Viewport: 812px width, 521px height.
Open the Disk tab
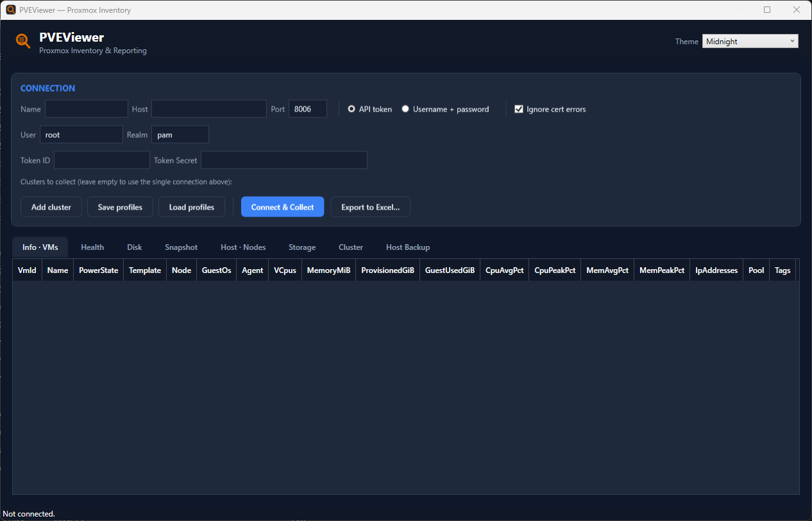tap(135, 247)
